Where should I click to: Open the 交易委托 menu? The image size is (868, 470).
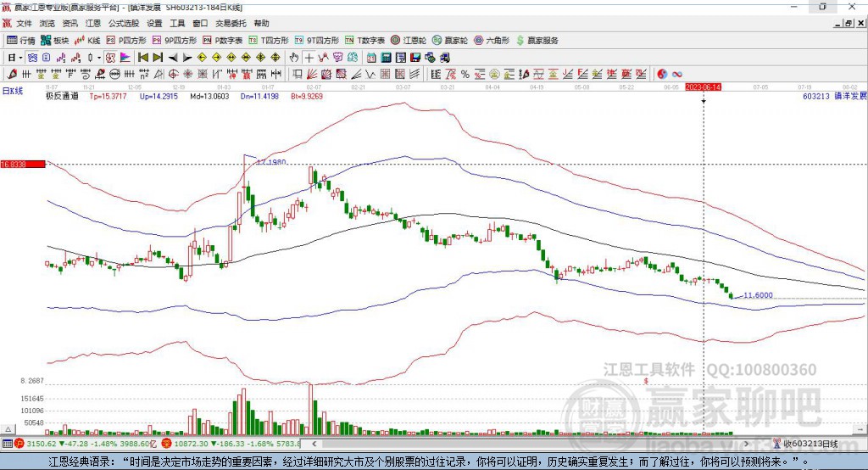(231, 23)
